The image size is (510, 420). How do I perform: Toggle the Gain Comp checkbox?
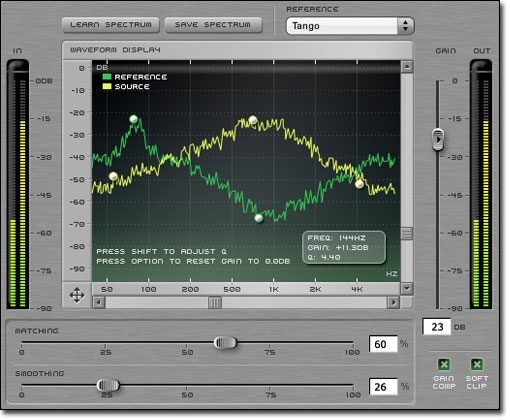[444, 364]
